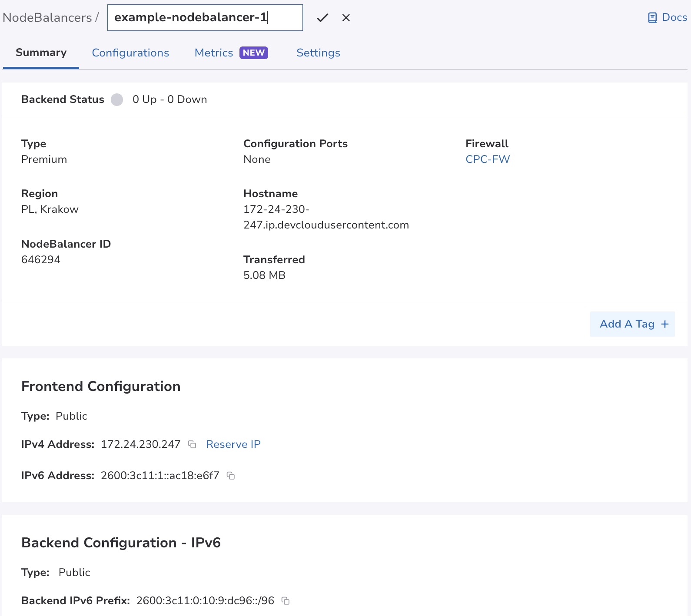Cancel the label edit with the X icon
This screenshot has height=616, width=691.
(x=346, y=18)
